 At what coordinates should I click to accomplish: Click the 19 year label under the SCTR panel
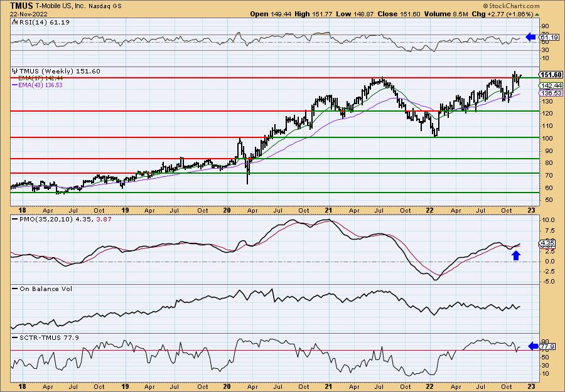pyautogui.click(x=125, y=386)
